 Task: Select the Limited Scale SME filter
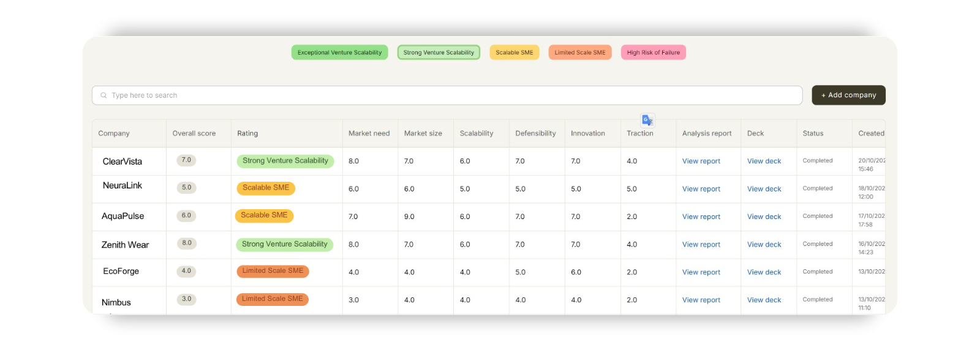(579, 53)
